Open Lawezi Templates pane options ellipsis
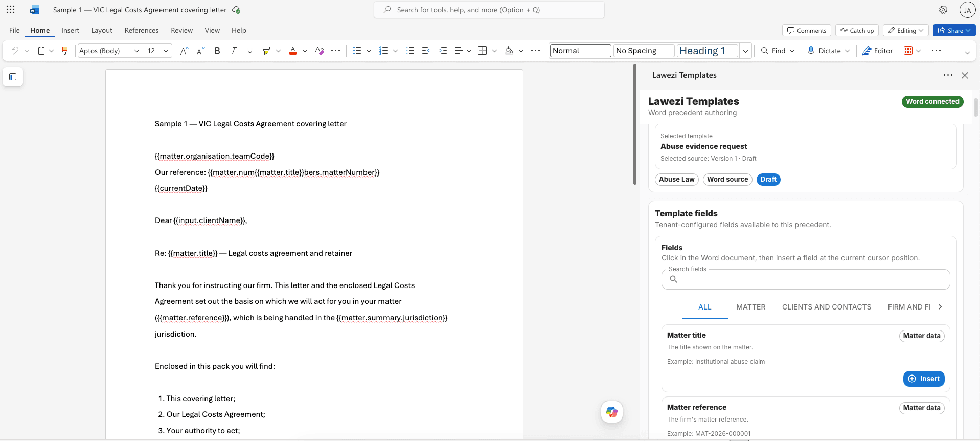Screen dimensions: 980x441 948,75
